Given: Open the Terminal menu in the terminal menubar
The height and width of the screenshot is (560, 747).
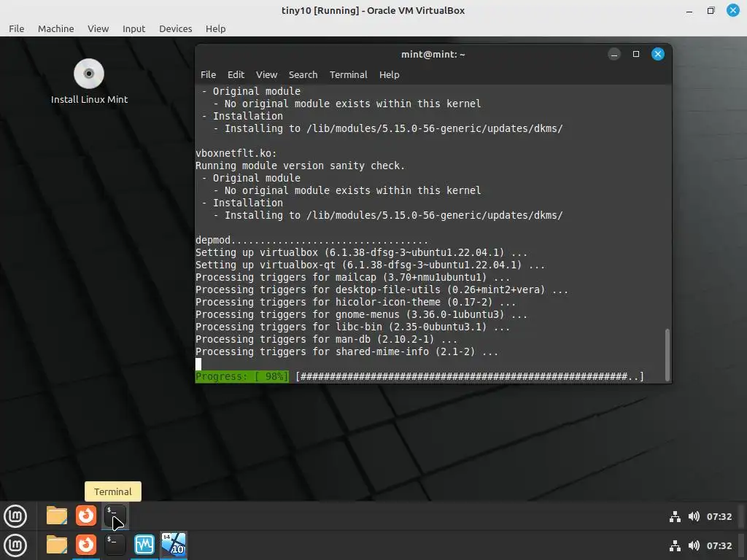Looking at the screenshot, I should (x=348, y=75).
